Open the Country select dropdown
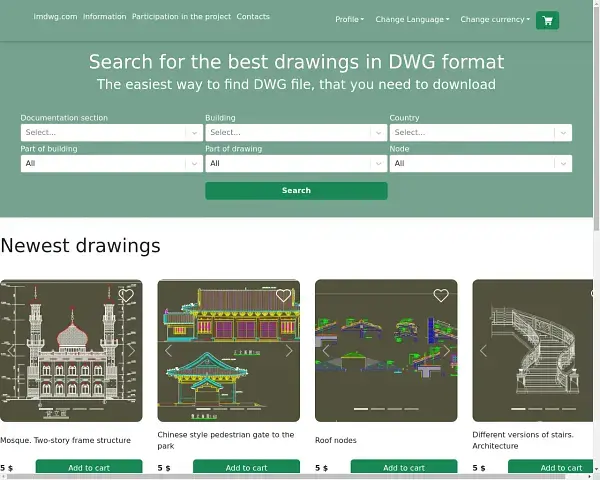 click(480, 132)
